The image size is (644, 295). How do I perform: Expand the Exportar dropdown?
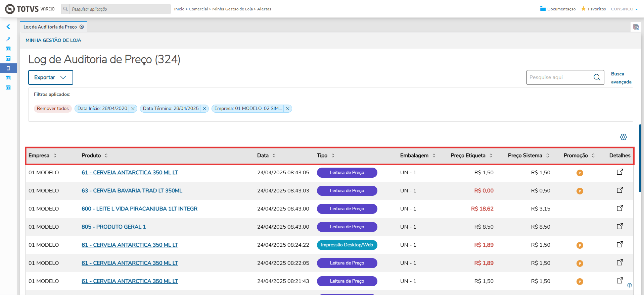(x=50, y=77)
